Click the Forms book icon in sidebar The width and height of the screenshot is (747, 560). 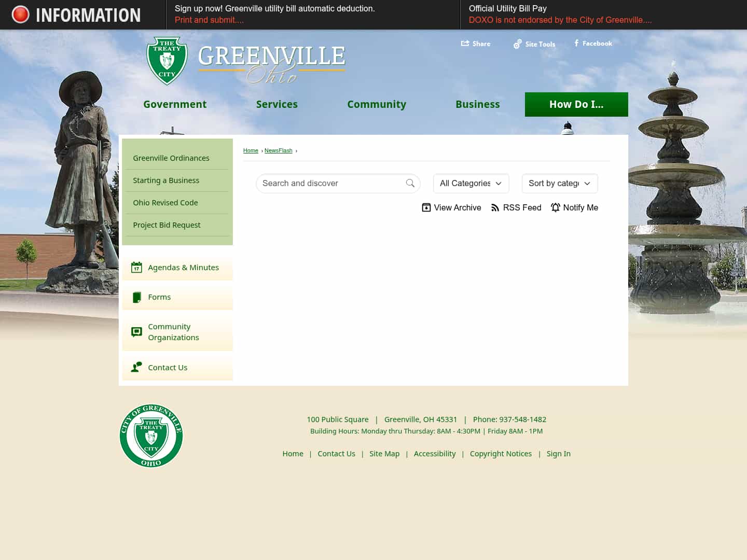pyautogui.click(x=136, y=297)
